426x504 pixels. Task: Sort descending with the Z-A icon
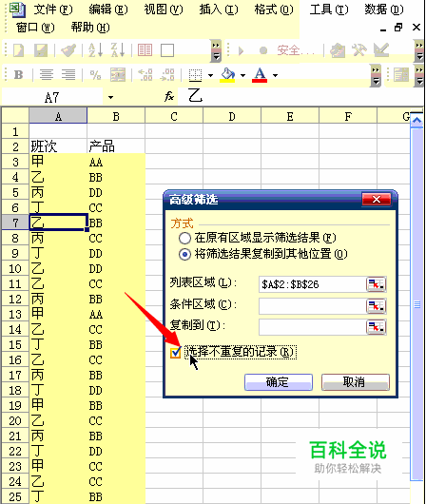[x=118, y=50]
